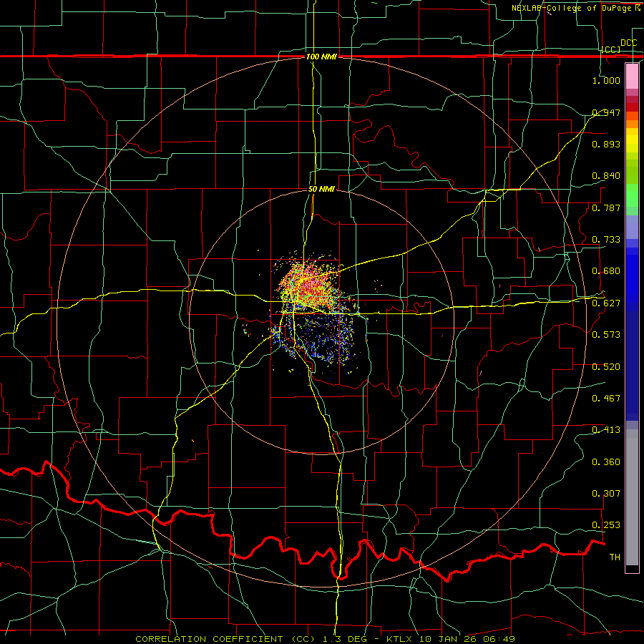Click the 50 NMI range ring label
The height and width of the screenshot is (644, 644).
(x=321, y=189)
